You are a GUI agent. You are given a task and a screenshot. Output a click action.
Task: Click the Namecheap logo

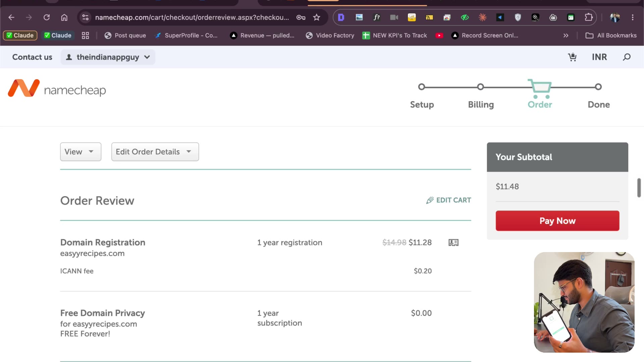click(57, 88)
